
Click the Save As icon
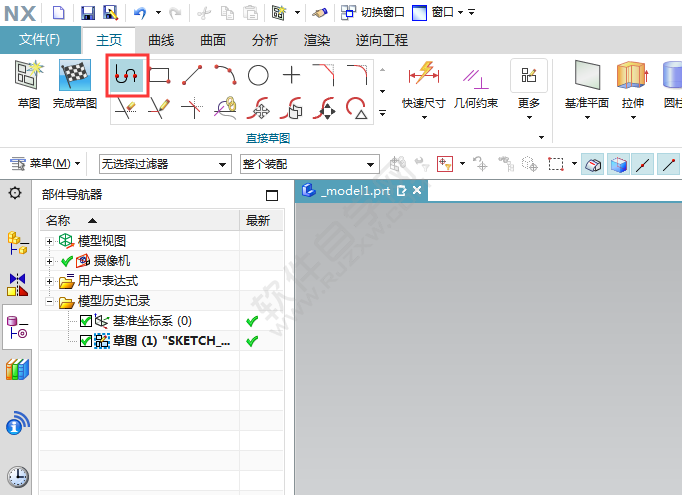point(110,13)
